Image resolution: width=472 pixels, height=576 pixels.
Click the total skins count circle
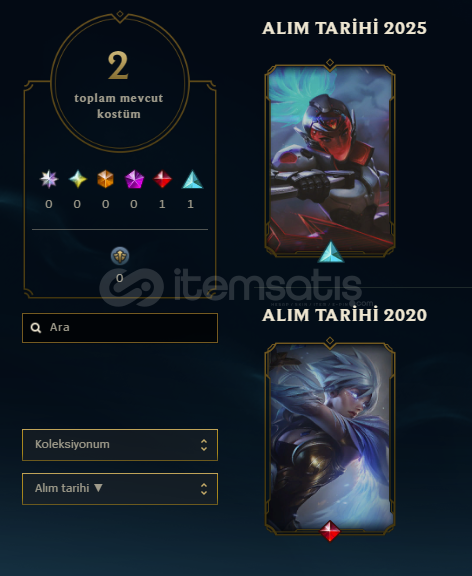tap(120, 83)
